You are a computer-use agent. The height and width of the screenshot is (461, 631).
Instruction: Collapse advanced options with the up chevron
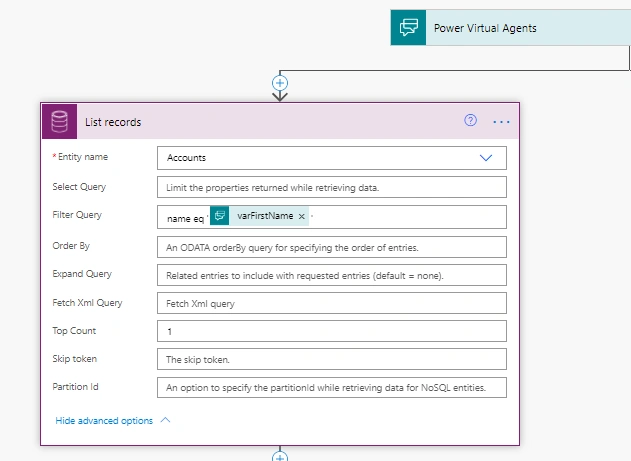[165, 420]
